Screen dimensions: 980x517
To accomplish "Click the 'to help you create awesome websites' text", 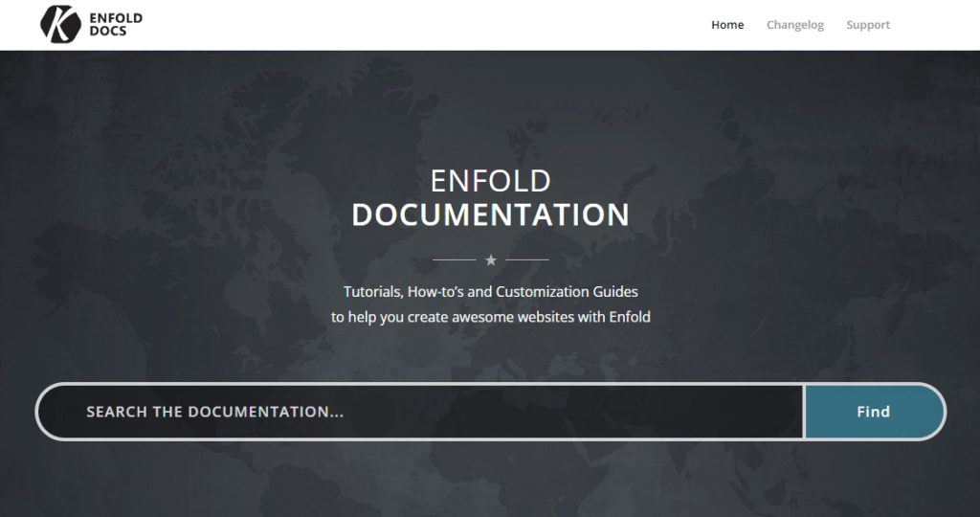I will tap(453, 317).
